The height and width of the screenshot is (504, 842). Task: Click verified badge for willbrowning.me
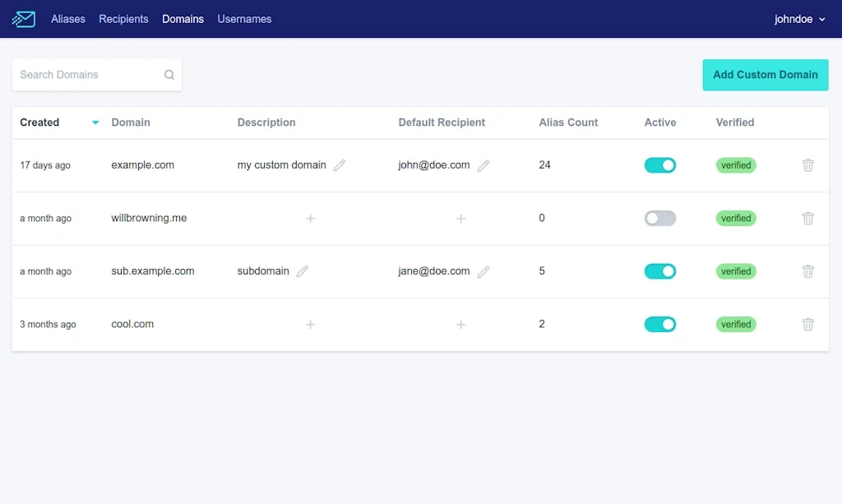736,219
